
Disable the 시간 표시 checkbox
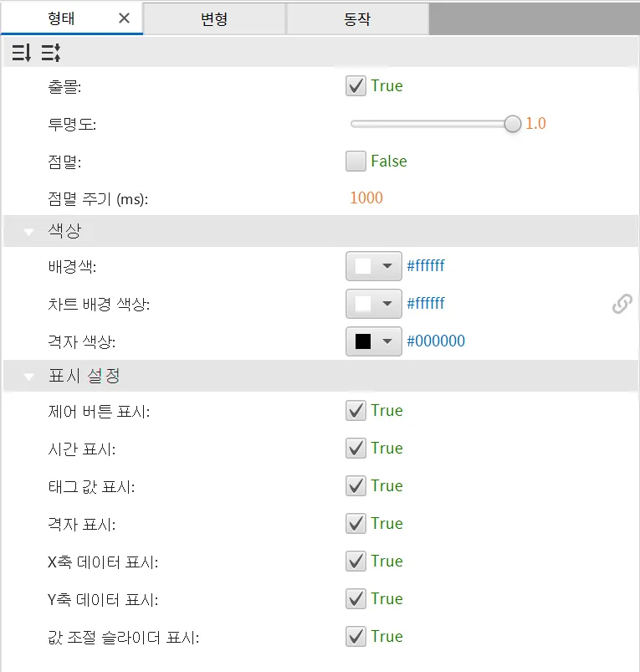[356, 449]
